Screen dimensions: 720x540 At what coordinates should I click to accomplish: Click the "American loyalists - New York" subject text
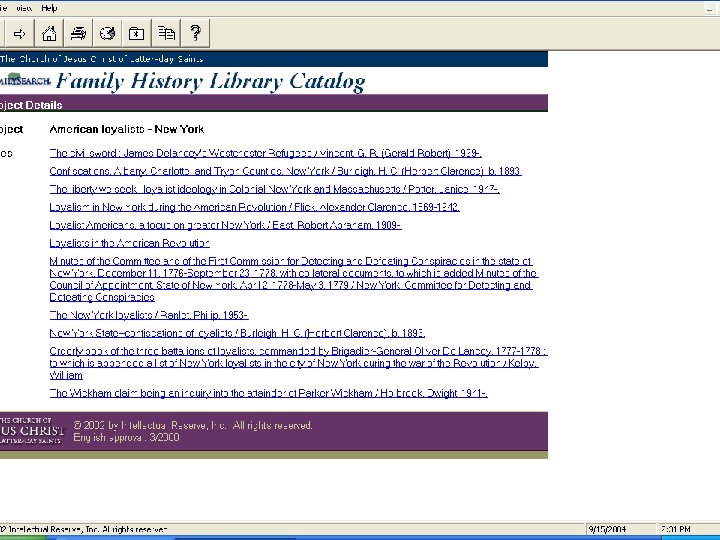(127, 129)
